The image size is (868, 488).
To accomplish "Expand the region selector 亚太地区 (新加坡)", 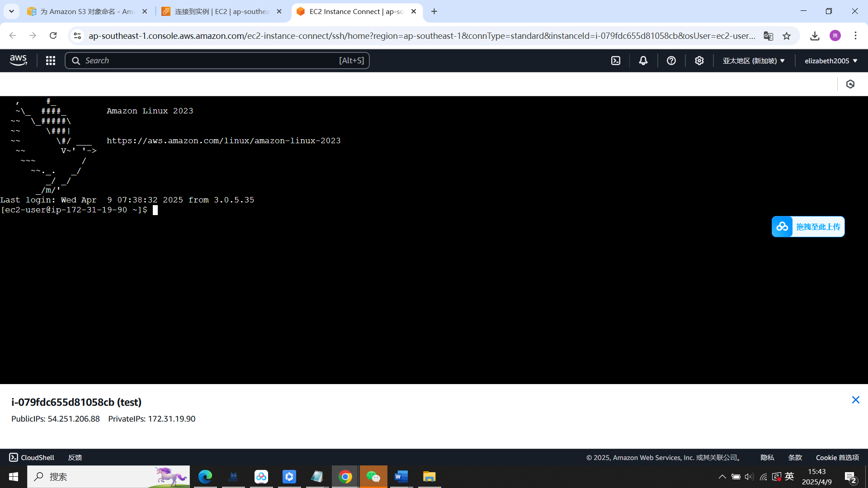I will [753, 61].
